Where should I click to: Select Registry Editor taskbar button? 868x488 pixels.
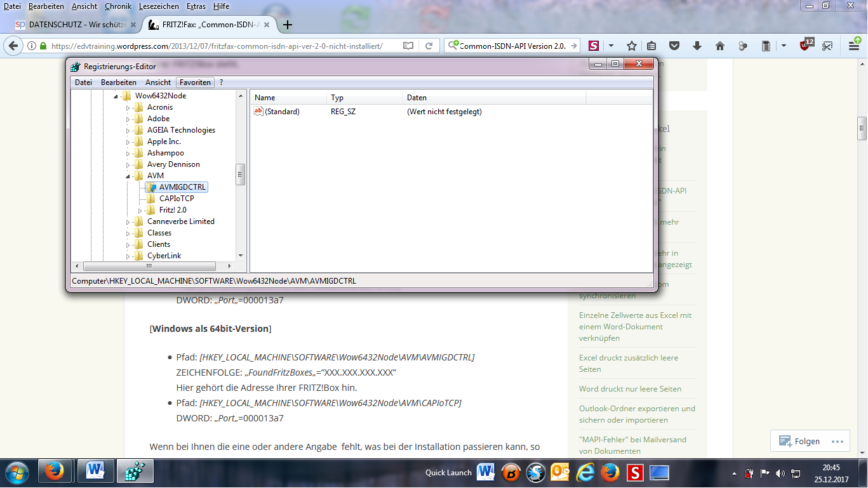[137, 472]
